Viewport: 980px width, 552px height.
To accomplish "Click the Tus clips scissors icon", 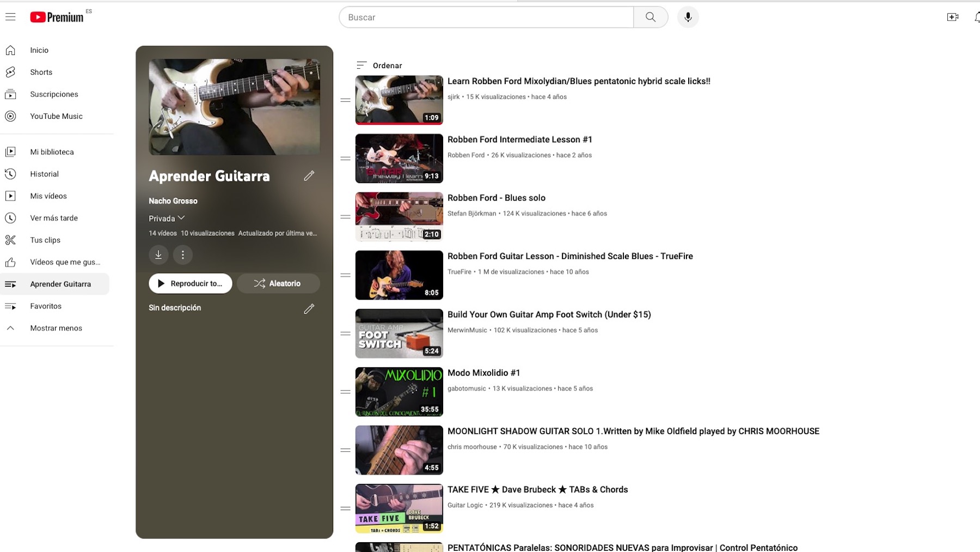I will (10, 240).
